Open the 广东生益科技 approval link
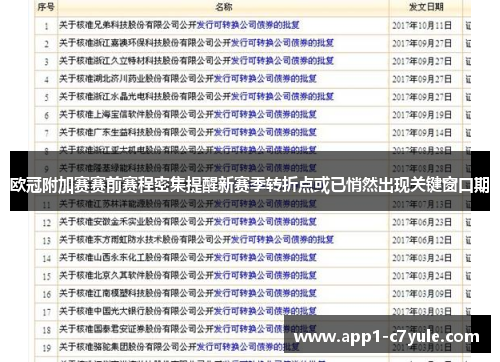500x362 pixels. [x=188, y=133]
